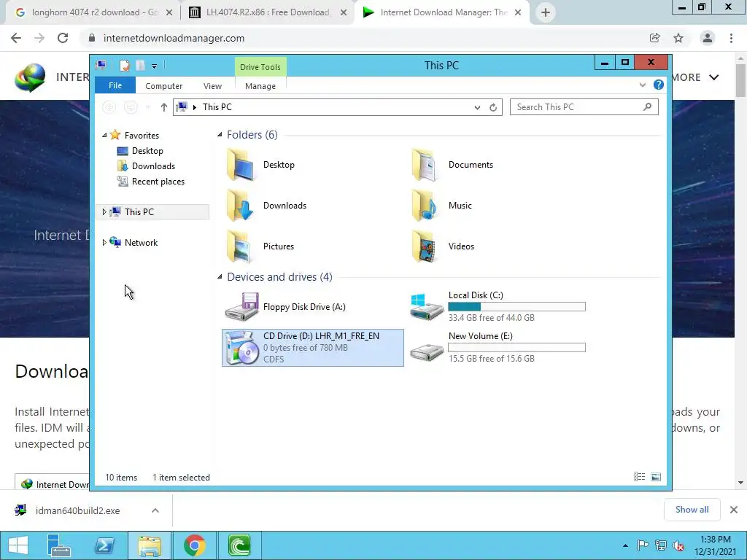Click the New folder quick access icon
747x560 pixels.
tap(141, 65)
